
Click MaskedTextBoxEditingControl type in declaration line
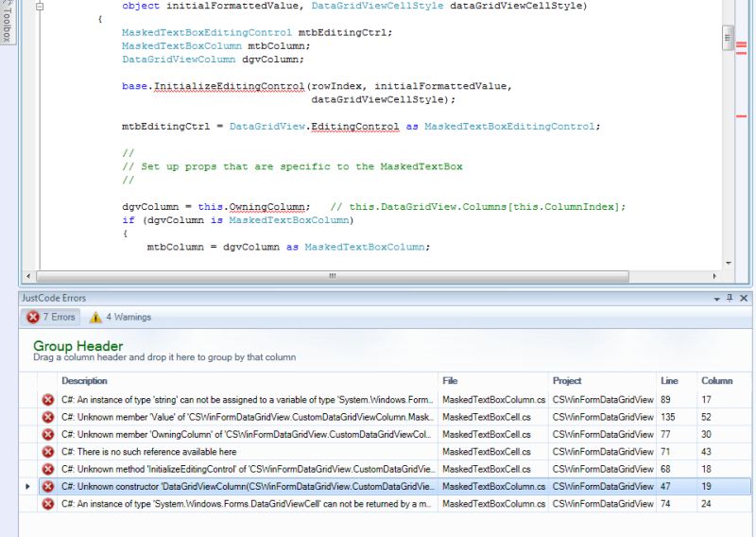point(207,33)
